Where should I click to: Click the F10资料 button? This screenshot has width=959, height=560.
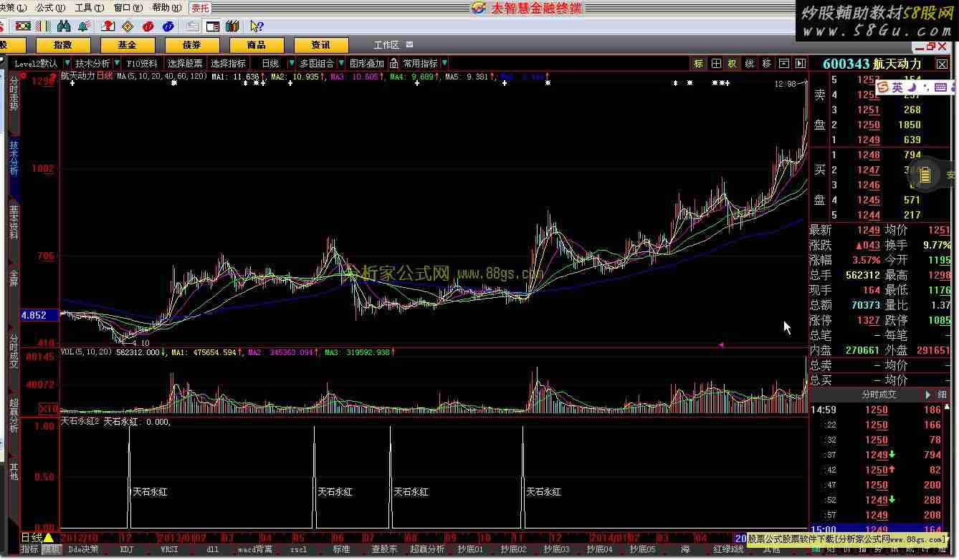coord(142,64)
